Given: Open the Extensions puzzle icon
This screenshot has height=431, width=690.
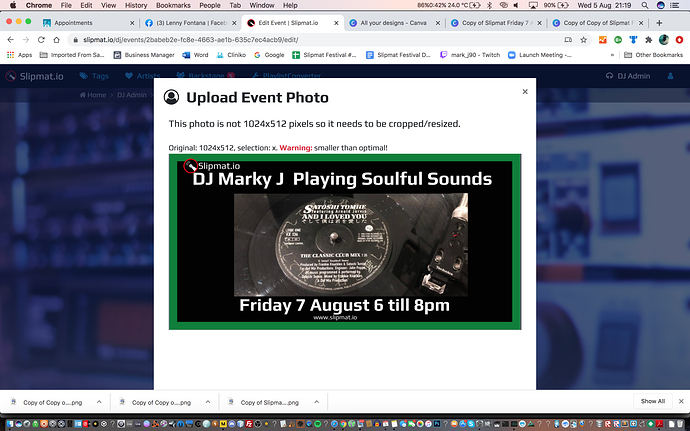Looking at the screenshot, I should tap(648, 40).
